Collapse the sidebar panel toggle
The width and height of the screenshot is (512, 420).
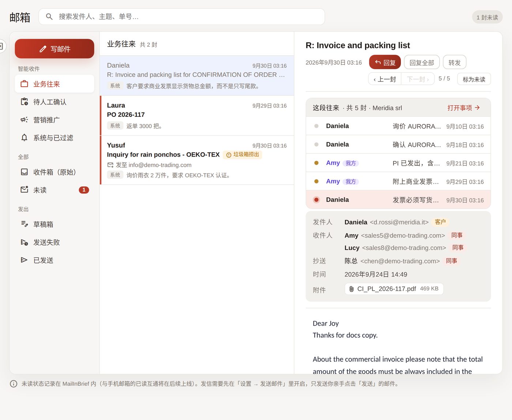[2, 46]
